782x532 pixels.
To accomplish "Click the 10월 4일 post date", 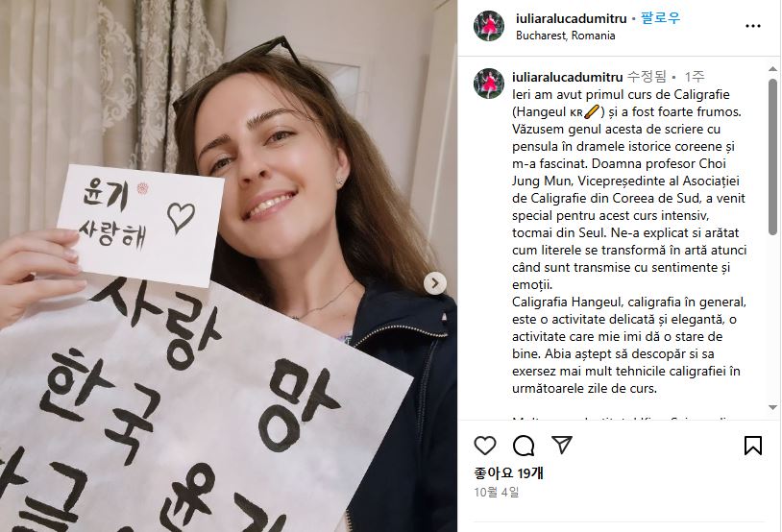I will click(497, 492).
